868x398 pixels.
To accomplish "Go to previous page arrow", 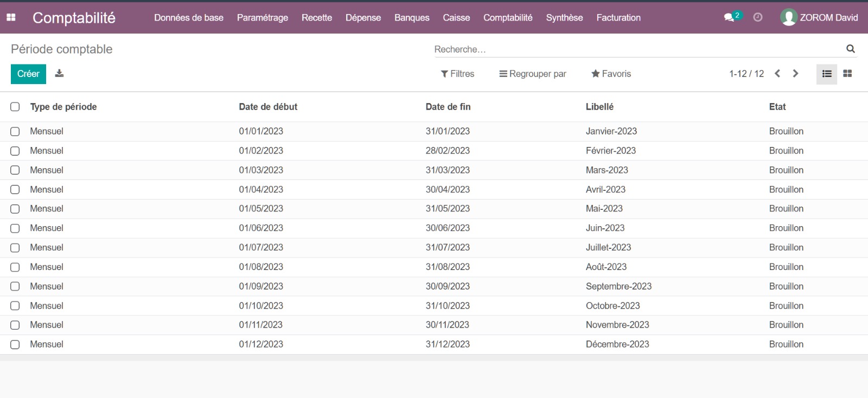I will [777, 74].
